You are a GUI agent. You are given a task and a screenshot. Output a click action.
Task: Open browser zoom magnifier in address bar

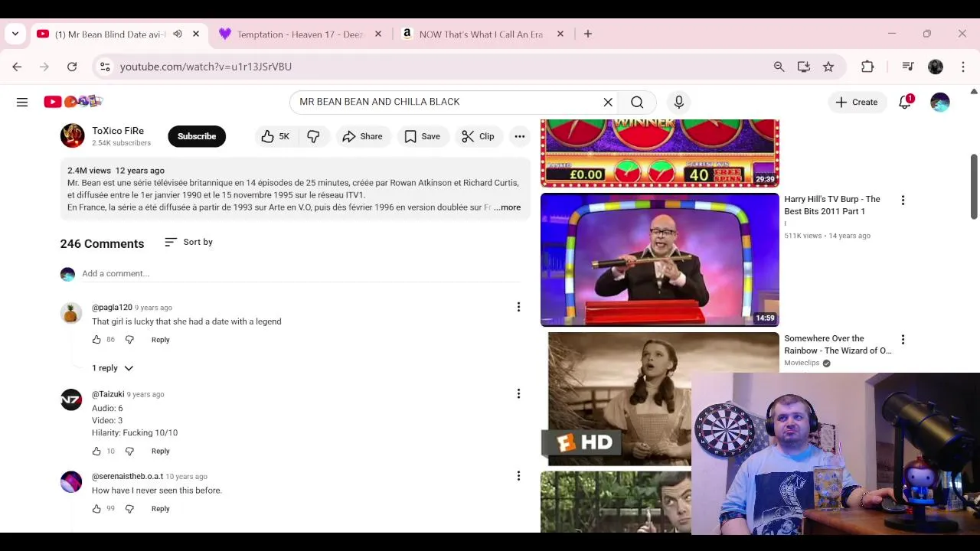click(x=779, y=67)
